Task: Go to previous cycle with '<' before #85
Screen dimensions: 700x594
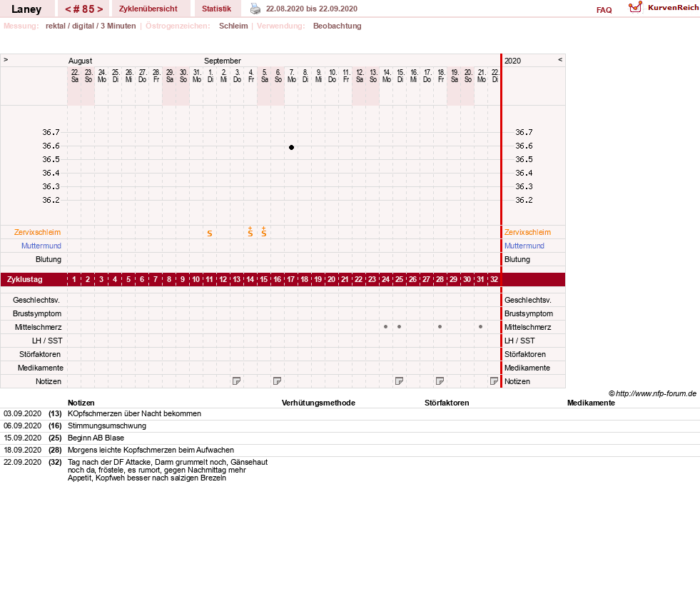Action: (68, 9)
